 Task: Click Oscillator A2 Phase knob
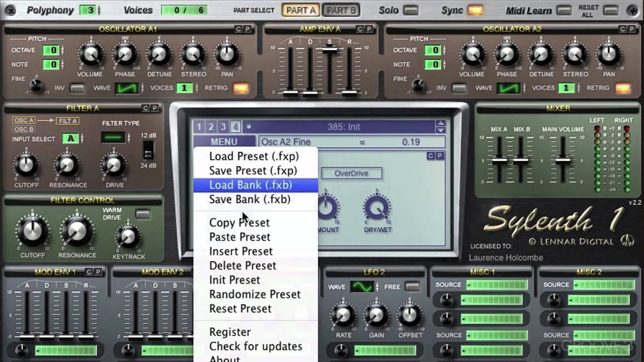tap(507, 54)
